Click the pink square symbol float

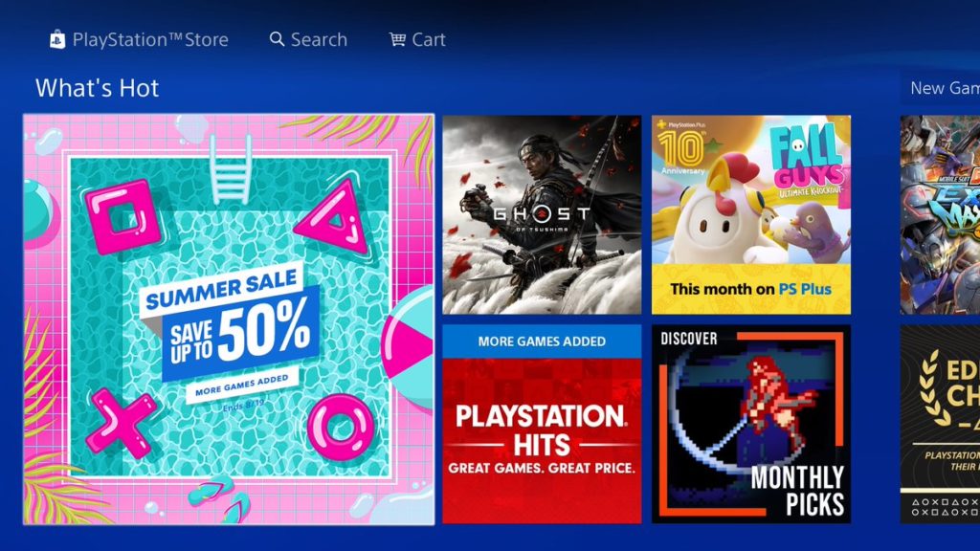click(122, 216)
